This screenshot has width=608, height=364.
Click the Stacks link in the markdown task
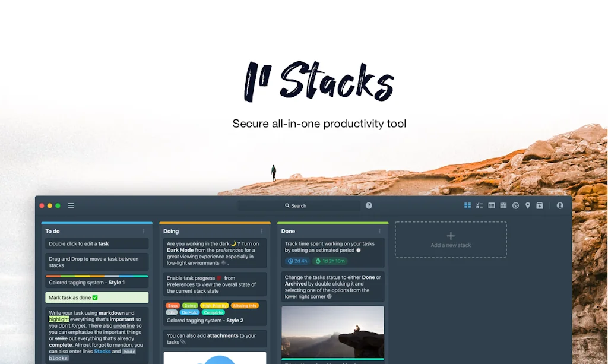point(101,351)
